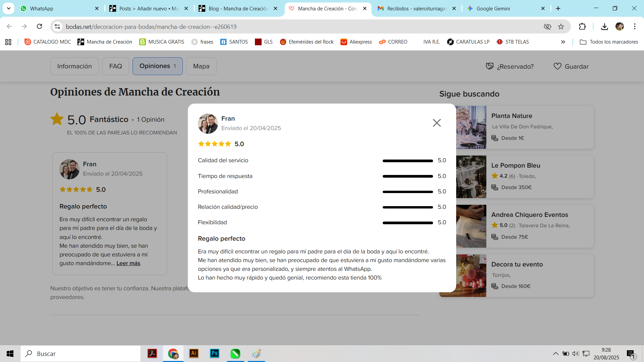The height and width of the screenshot is (362, 644).
Task: Open Le Pompon Bleu thumbnail
Action: pyautogui.click(x=471, y=177)
